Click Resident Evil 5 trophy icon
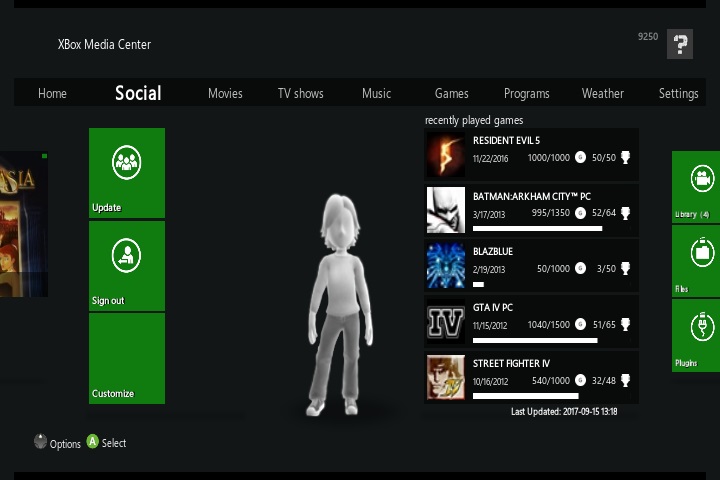720x480 pixels. click(x=625, y=157)
